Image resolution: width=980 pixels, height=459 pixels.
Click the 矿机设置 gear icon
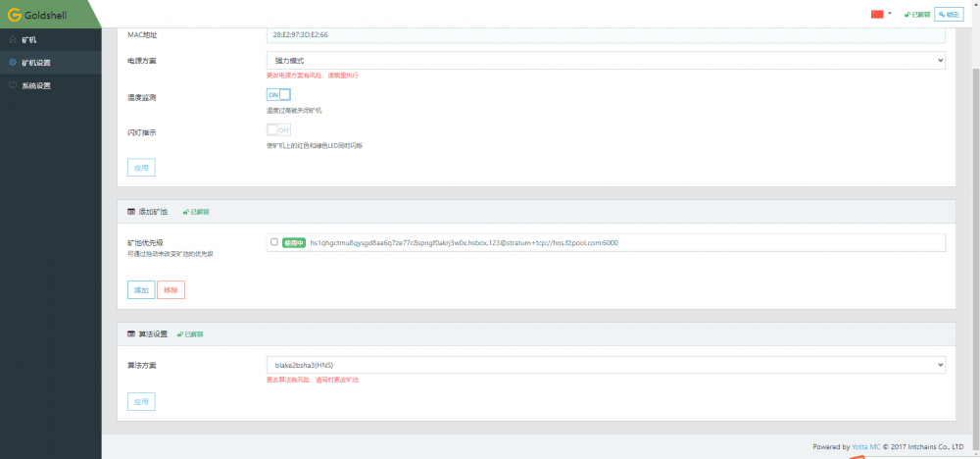point(13,63)
